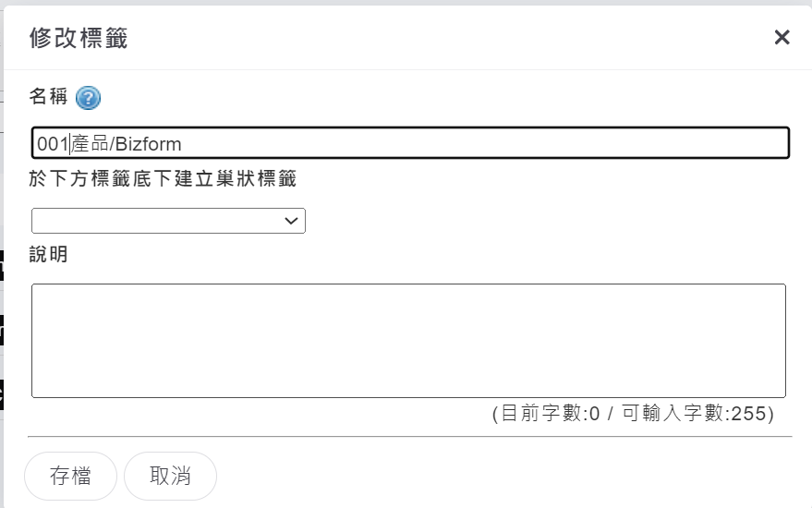
Task: Focus the 說明 description text area
Action: pos(408,340)
